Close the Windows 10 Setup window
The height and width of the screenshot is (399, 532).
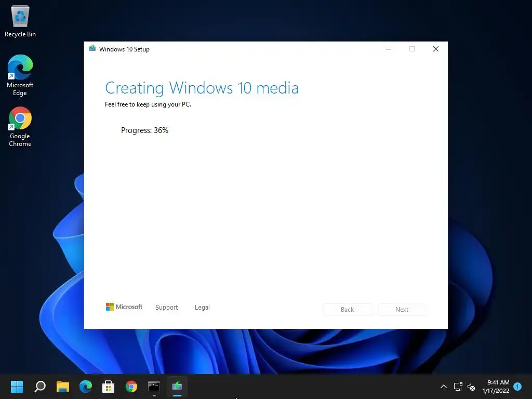pos(436,49)
